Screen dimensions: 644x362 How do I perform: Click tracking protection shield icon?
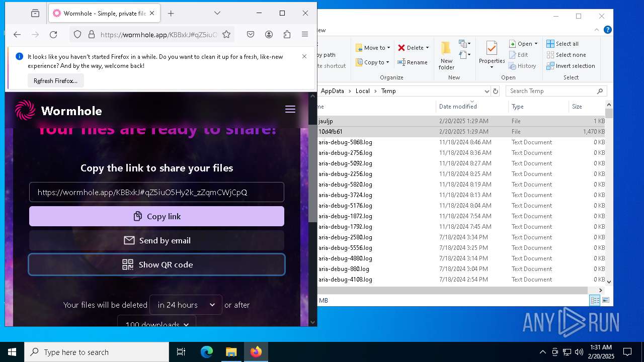coord(77,34)
